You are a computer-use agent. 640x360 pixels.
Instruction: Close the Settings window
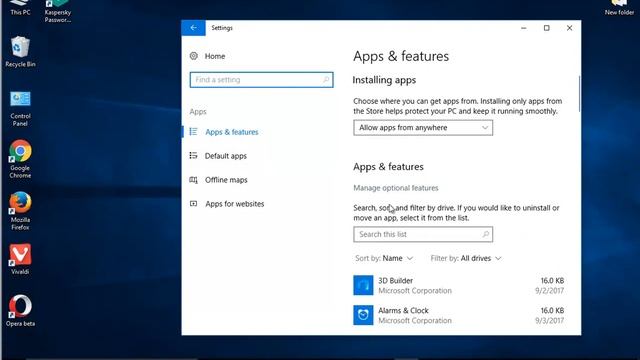pos(569,28)
